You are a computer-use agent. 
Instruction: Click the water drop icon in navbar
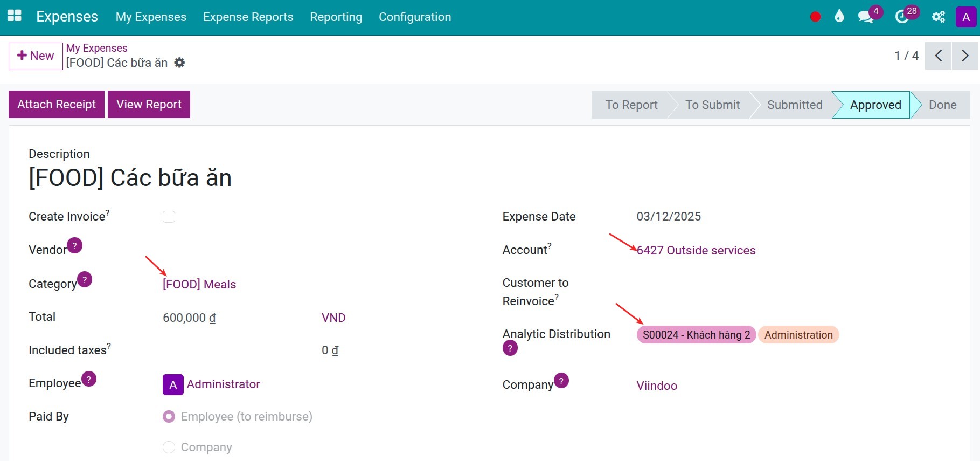(x=839, y=17)
